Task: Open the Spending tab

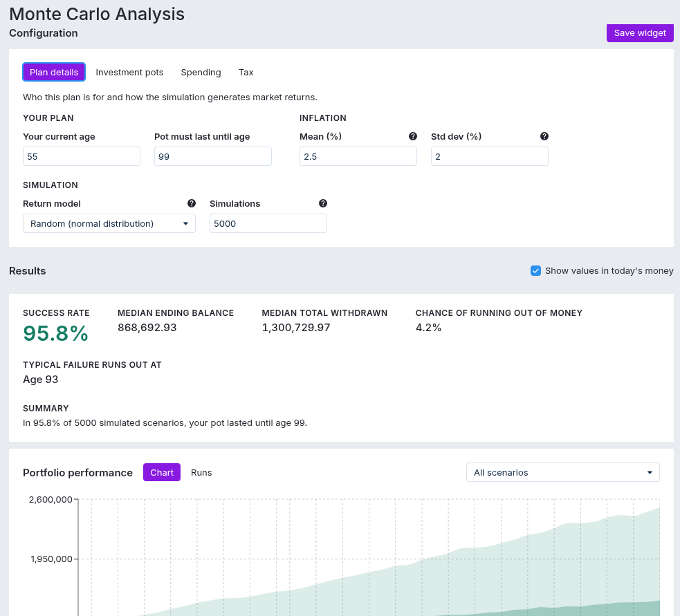Action: pos(201,73)
